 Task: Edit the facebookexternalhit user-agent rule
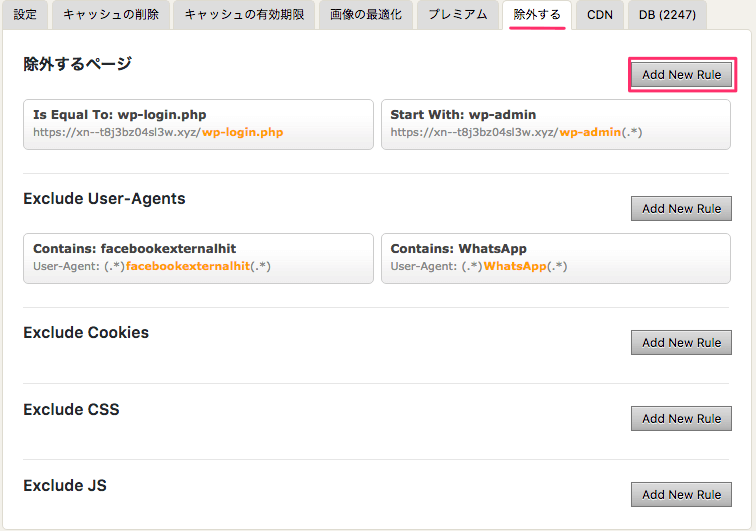[x=198, y=259]
